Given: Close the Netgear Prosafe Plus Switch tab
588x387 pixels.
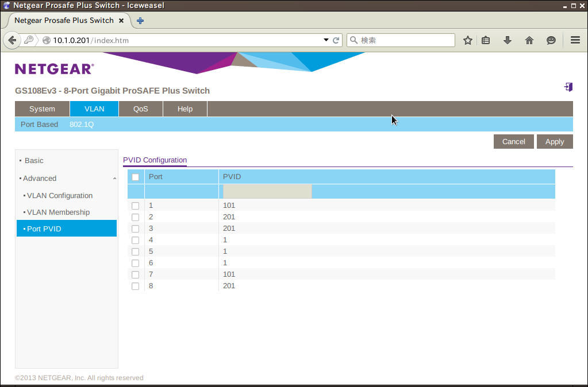Looking at the screenshot, I should 121,21.
